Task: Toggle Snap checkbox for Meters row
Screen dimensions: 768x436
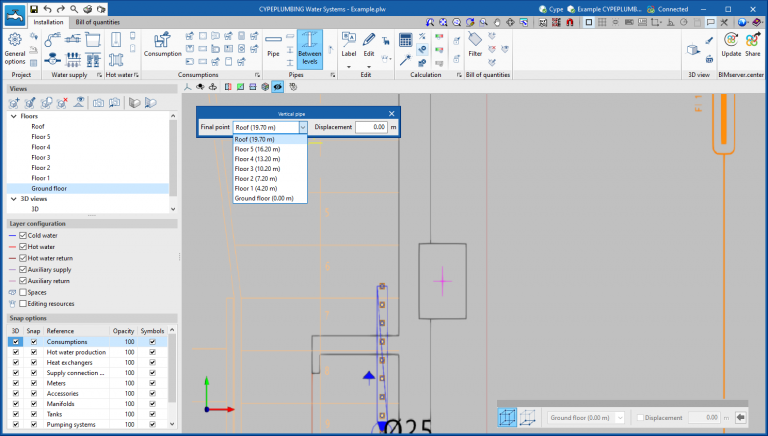Action: click(x=34, y=383)
